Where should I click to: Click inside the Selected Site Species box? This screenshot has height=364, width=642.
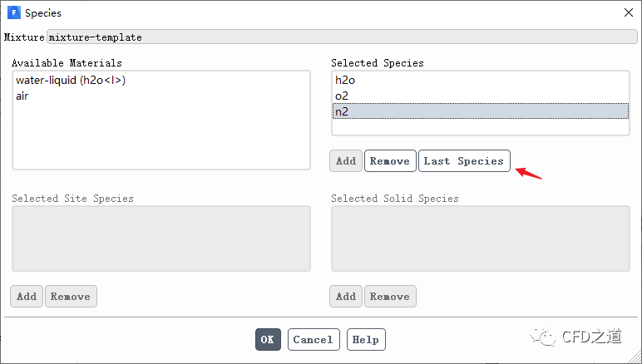coord(160,238)
